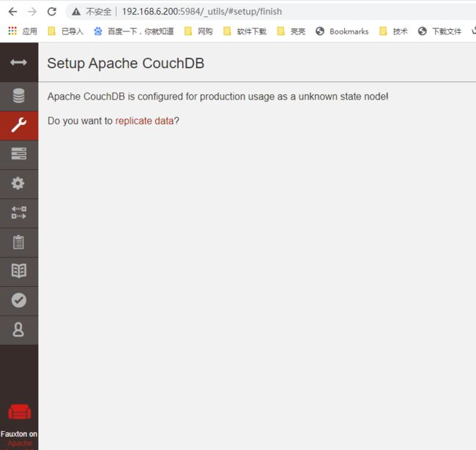The width and height of the screenshot is (476, 450).
Task: Open the 已导入 bookmarks folder
Action: pos(66,31)
